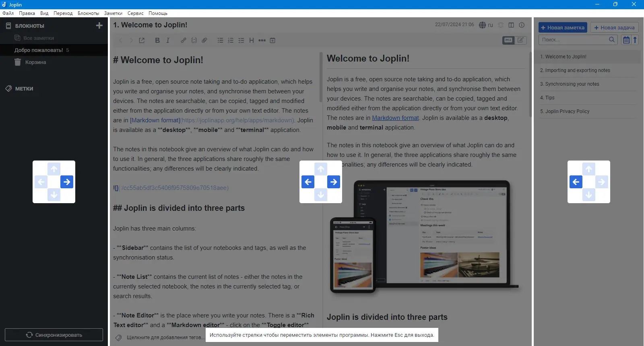This screenshot has height=346, width=644.
Task: Select the Добро пожаловать! notebook
Action: pyautogui.click(x=39, y=50)
